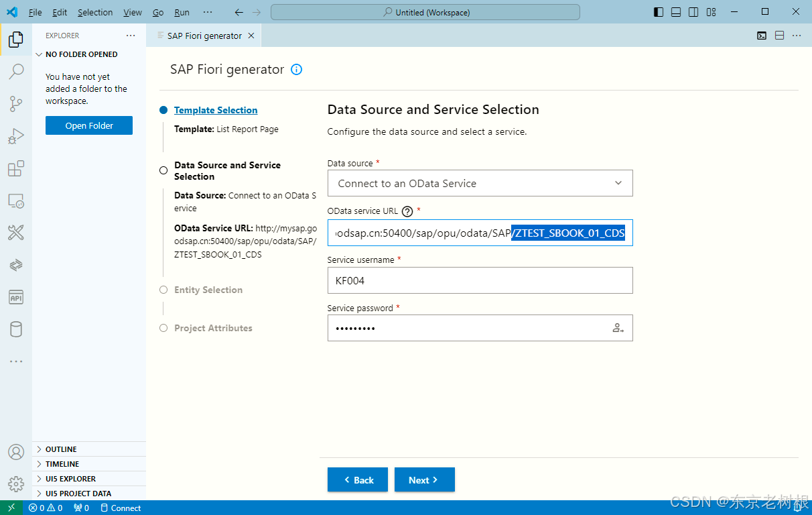
Task: Click the Back button
Action: click(x=358, y=479)
